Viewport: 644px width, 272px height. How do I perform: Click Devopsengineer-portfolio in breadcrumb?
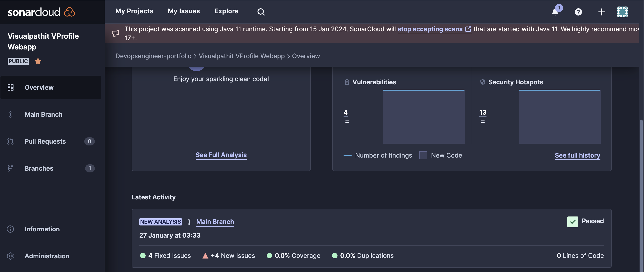(x=153, y=56)
